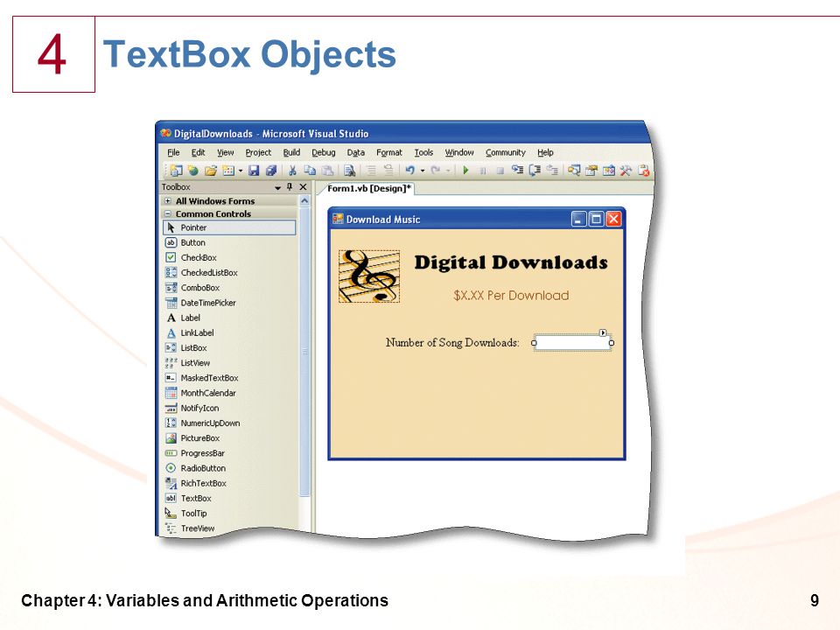The width and height of the screenshot is (840, 630).
Task: Switch to the Form1.vb [Design] tab
Action: (x=369, y=189)
